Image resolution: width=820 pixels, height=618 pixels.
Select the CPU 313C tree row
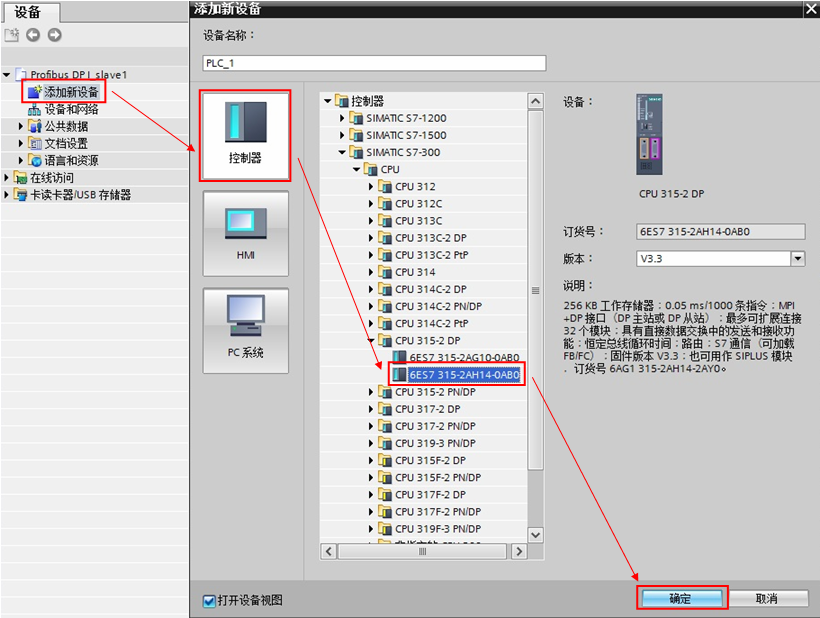(x=423, y=221)
